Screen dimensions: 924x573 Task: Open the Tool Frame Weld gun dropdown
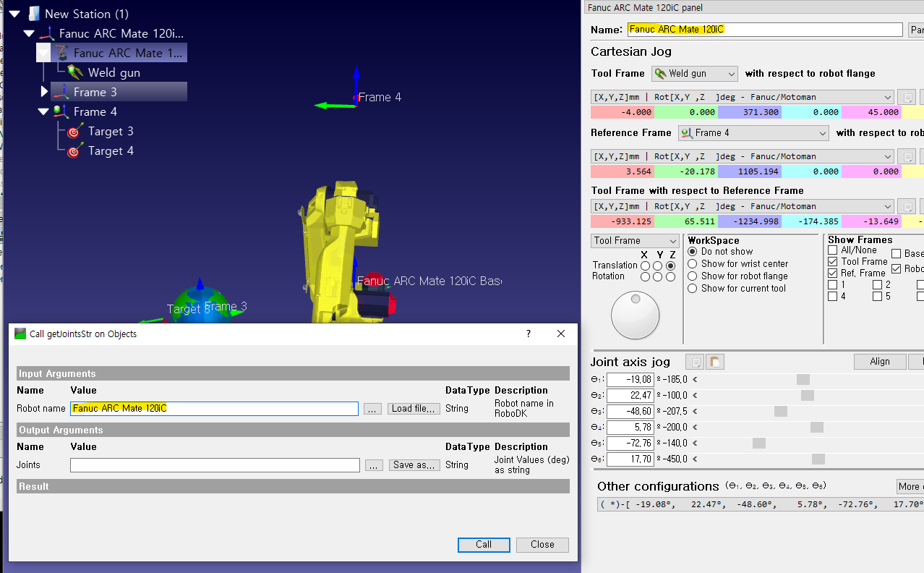(x=695, y=73)
